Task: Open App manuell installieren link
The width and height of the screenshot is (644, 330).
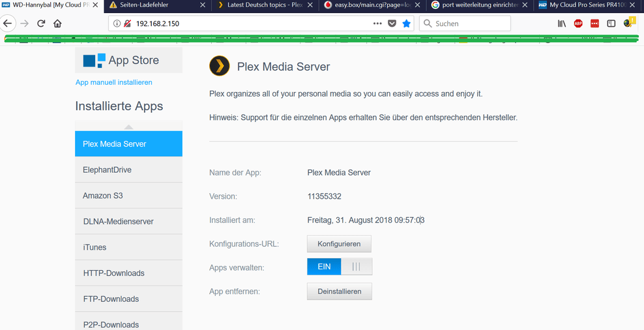Action: click(114, 82)
